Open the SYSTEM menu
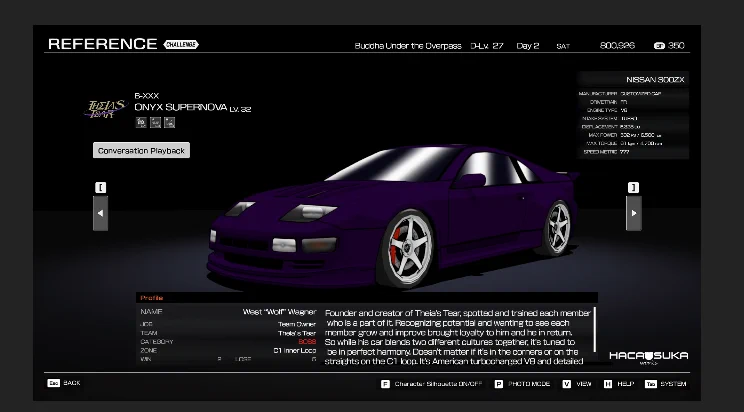 tap(673, 384)
